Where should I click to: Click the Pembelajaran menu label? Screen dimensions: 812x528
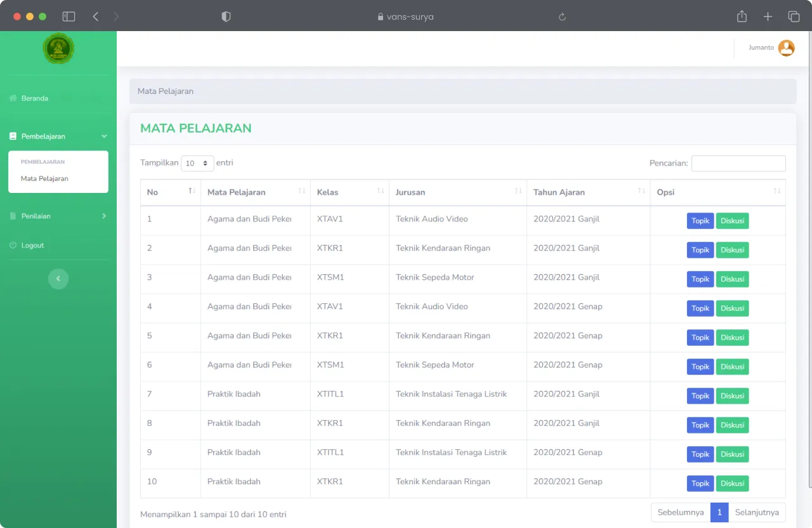(x=43, y=136)
